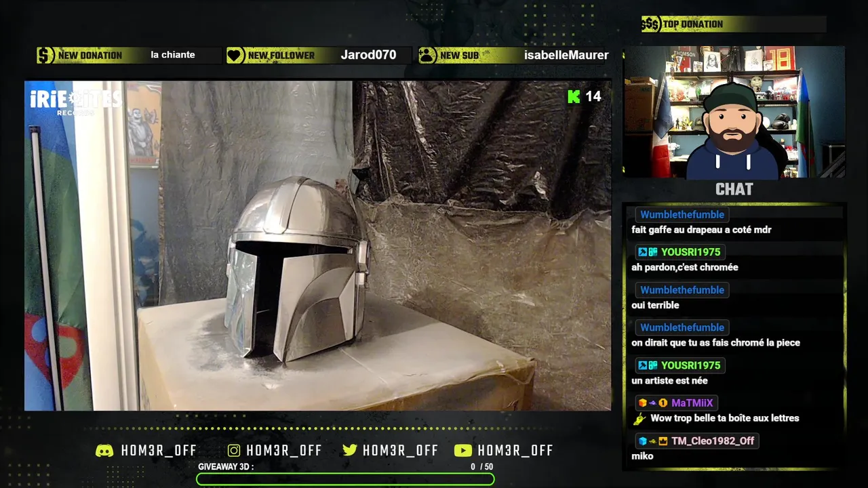Click the chrome helmet in main video
The width and height of the screenshot is (868, 488).
click(296, 268)
